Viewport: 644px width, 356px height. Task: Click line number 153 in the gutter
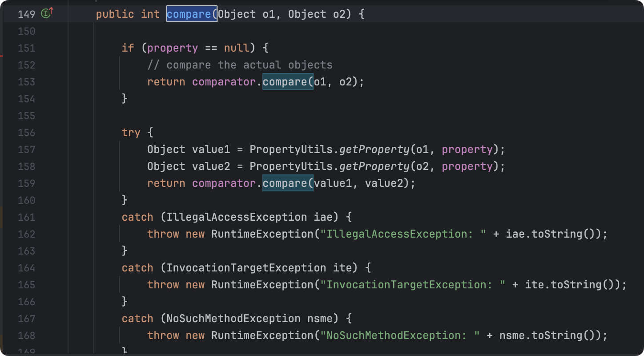(x=26, y=82)
